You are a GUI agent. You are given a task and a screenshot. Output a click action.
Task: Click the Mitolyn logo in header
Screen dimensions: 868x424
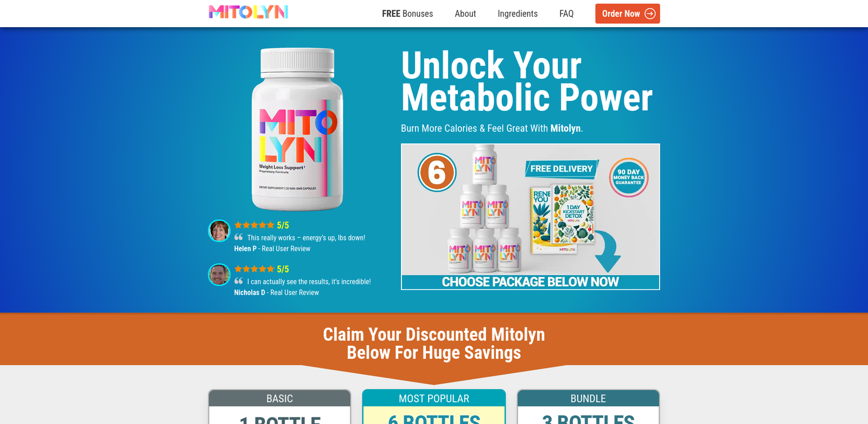pyautogui.click(x=248, y=12)
